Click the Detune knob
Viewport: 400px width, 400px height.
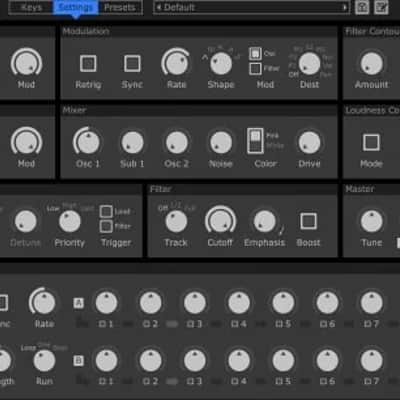(25, 221)
